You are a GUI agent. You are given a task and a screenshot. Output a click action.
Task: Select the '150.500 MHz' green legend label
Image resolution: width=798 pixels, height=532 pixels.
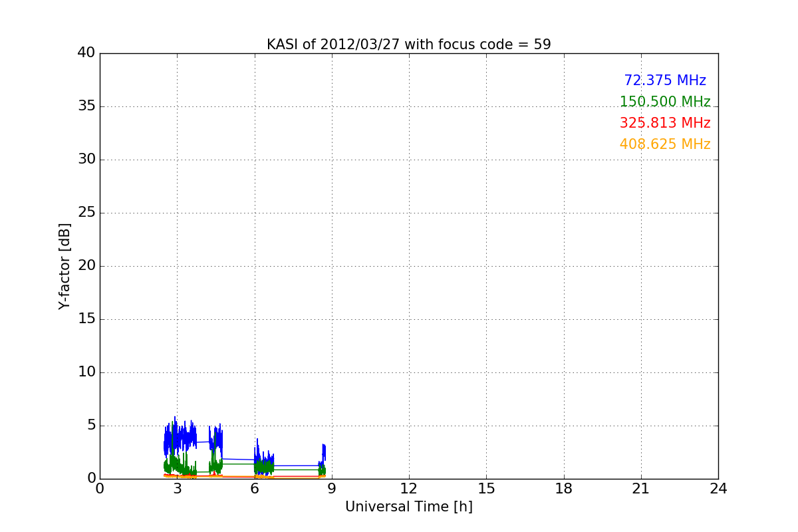pos(665,102)
